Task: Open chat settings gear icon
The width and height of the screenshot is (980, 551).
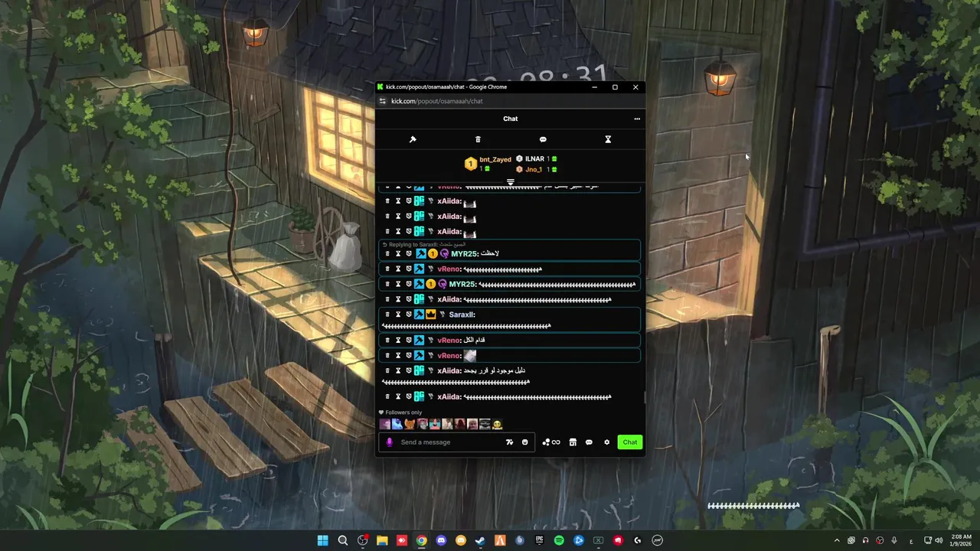Action: pyautogui.click(x=607, y=442)
